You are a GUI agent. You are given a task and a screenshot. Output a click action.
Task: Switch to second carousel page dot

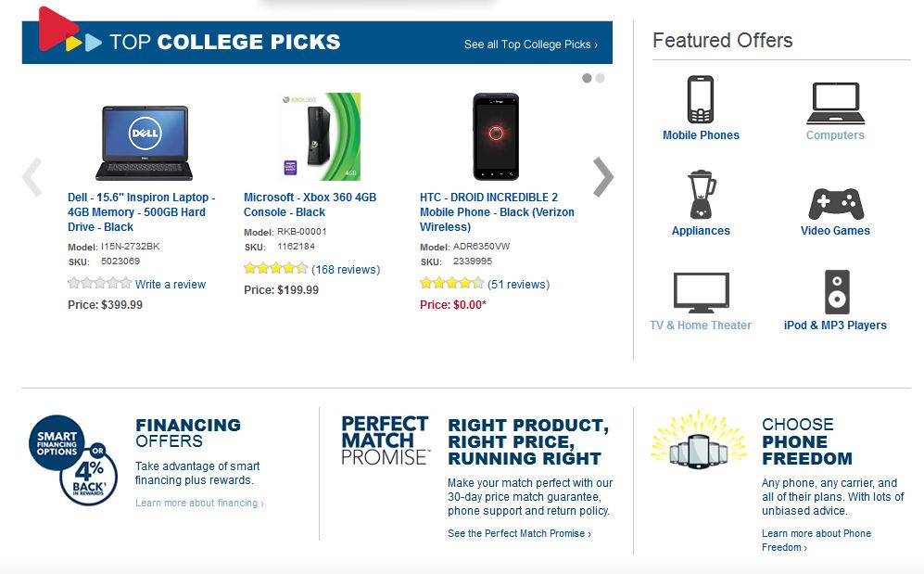click(x=600, y=79)
